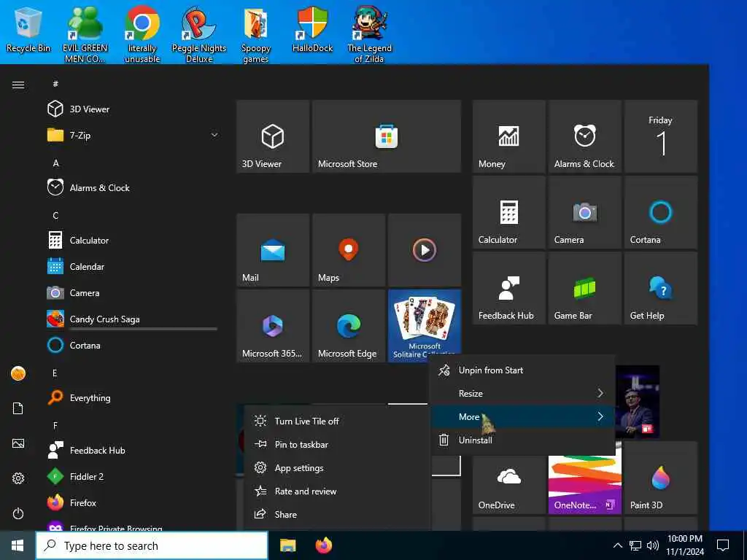
Task: Open Feedback Hub from app list
Action: (x=133, y=450)
